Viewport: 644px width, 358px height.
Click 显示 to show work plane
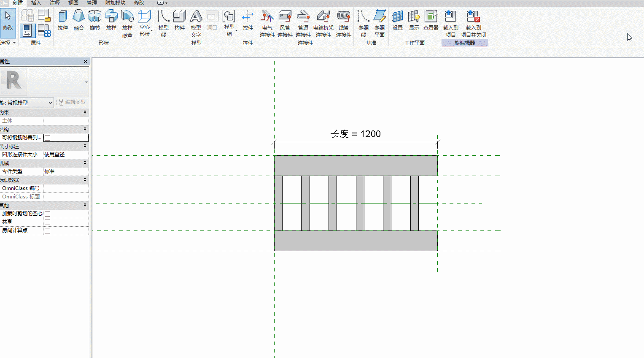pyautogui.click(x=414, y=20)
